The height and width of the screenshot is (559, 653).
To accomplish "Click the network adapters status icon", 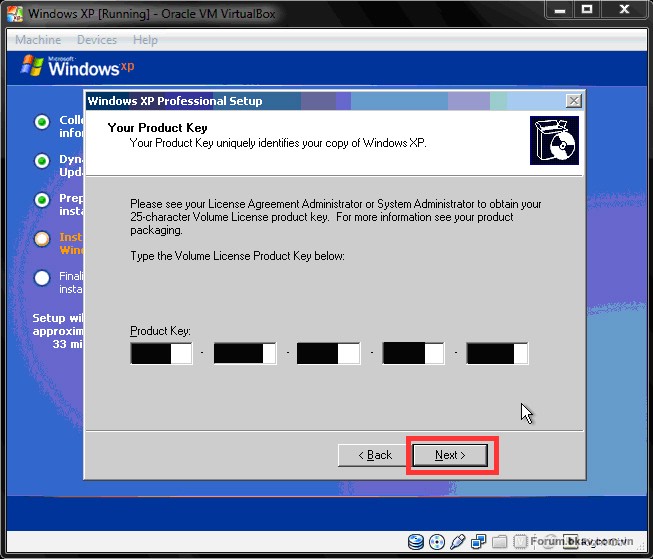I will 478,542.
